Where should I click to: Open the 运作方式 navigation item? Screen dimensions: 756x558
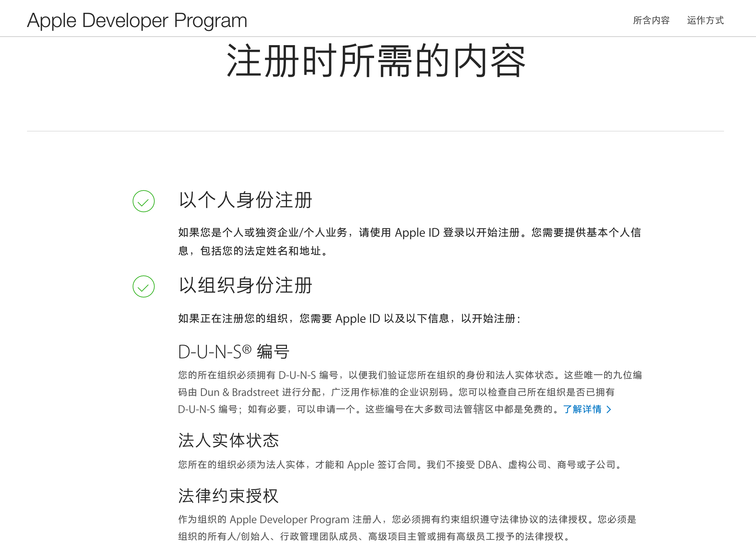point(705,20)
